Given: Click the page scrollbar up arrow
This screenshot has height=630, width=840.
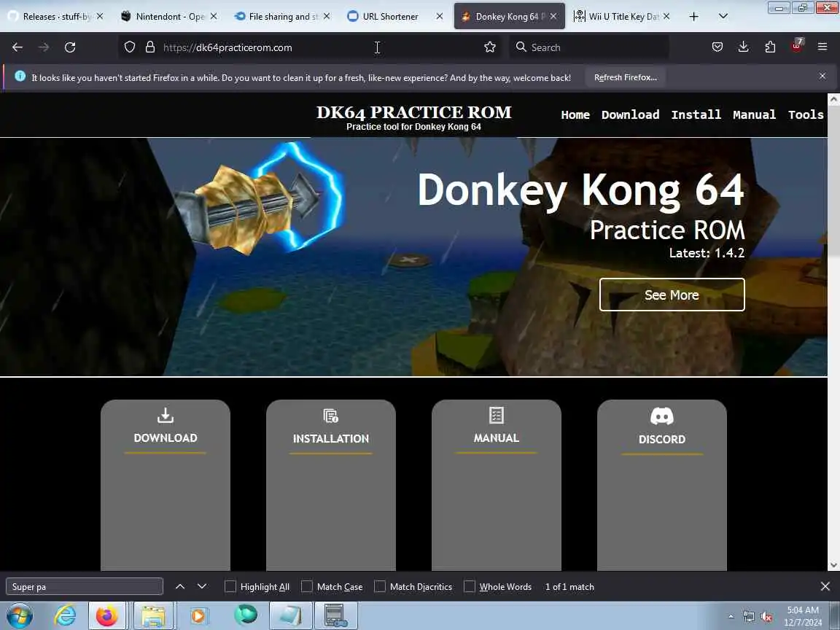Looking at the screenshot, I should pyautogui.click(x=833, y=99).
